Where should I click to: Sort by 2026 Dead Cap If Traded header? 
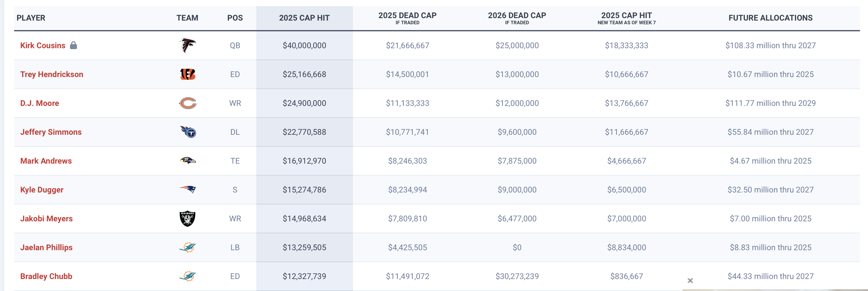(517, 18)
